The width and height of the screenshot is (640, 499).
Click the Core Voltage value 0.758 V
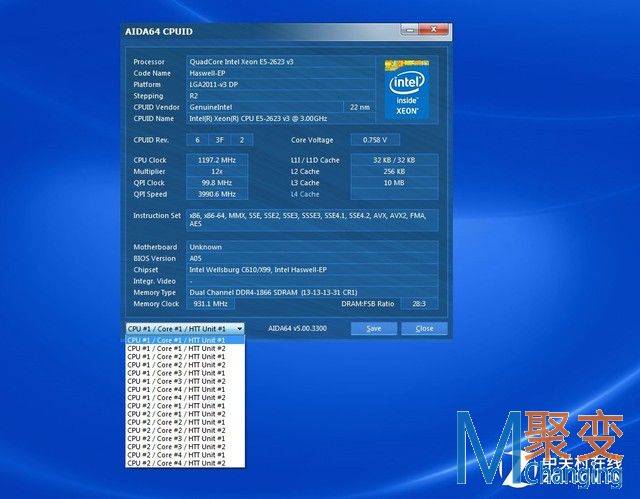[x=375, y=140]
